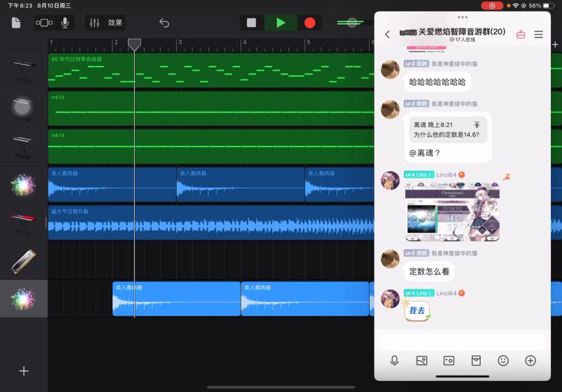The image size is (562, 392).
Task: Adjust the master volume slider
Action: coord(352,23)
